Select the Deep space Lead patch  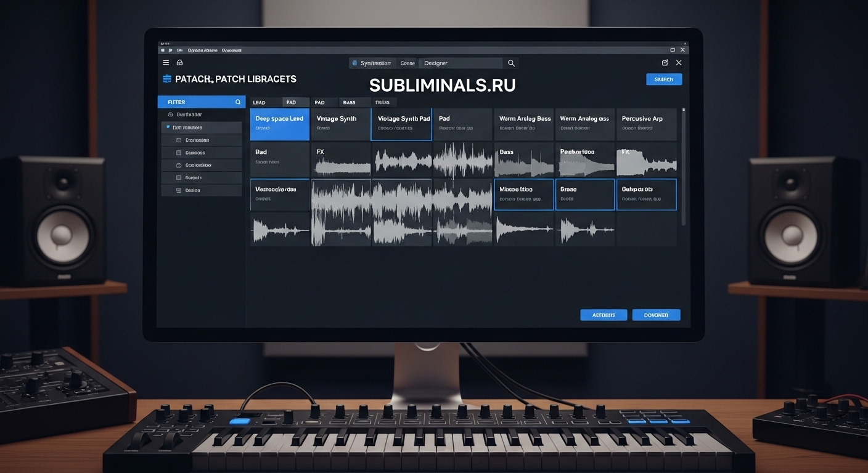(x=280, y=124)
